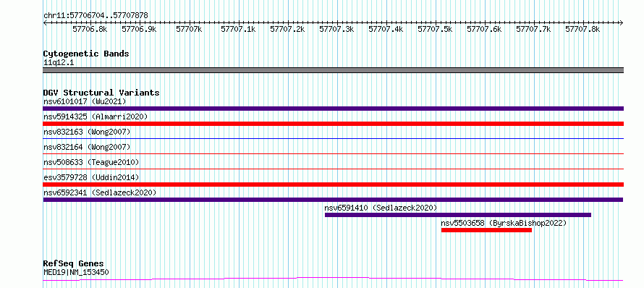Click the Cytogenetic Bands track heading
This screenshot has width=644, height=288.
pyautogui.click(x=86, y=54)
